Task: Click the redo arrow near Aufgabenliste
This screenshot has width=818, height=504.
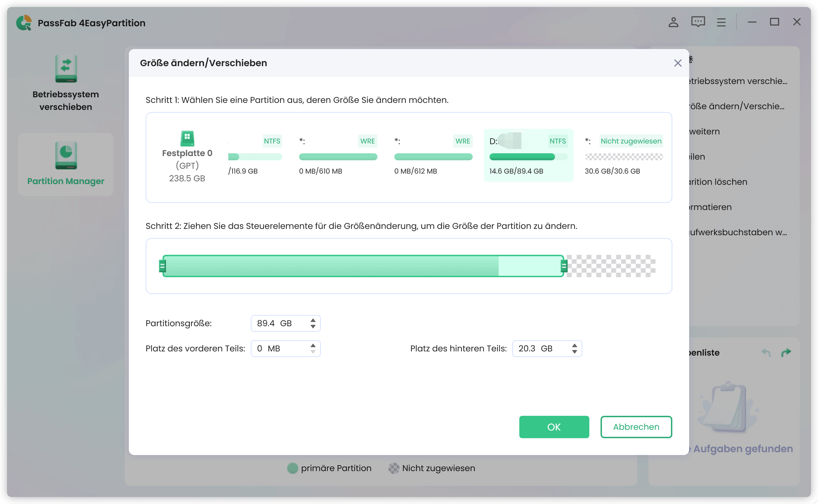Action: [x=786, y=352]
